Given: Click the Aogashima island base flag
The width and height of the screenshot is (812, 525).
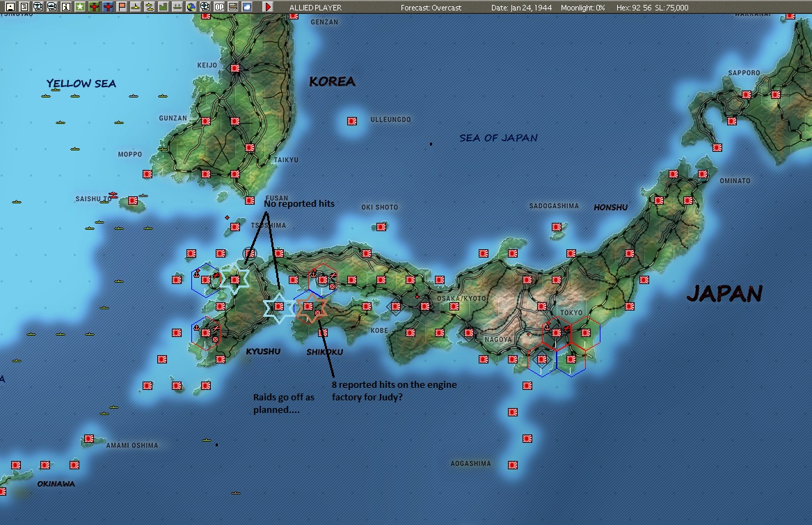Looking at the screenshot, I should (x=513, y=464).
